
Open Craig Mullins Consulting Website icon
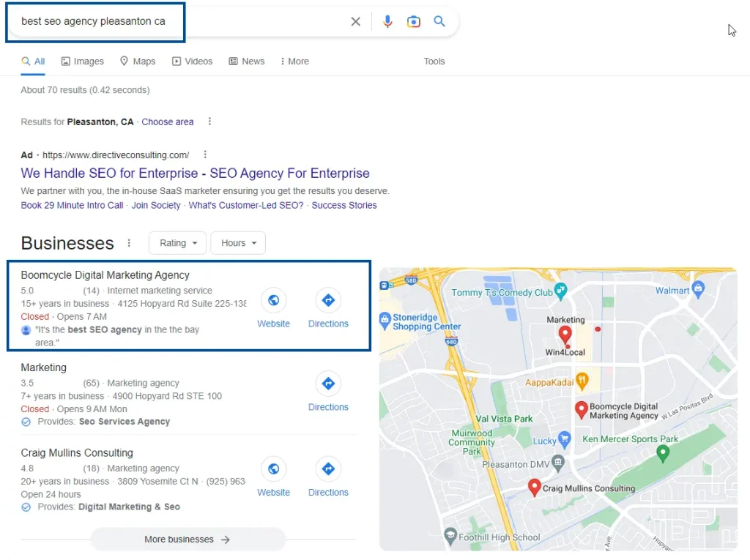click(x=273, y=469)
